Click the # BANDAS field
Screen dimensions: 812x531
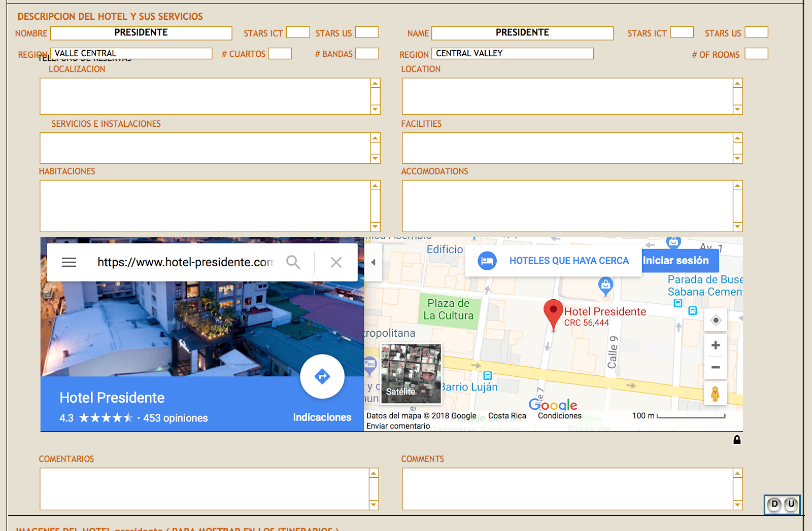tap(367, 53)
